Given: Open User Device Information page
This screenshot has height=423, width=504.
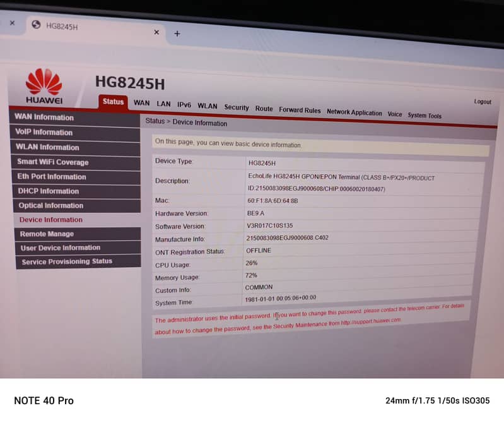Looking at the screenshot, I should coord(78,247).
